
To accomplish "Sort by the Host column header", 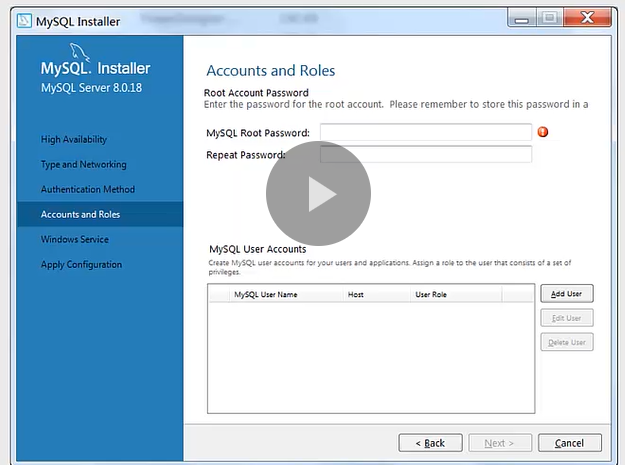I will pyautogui.click(x=377, y=294).
